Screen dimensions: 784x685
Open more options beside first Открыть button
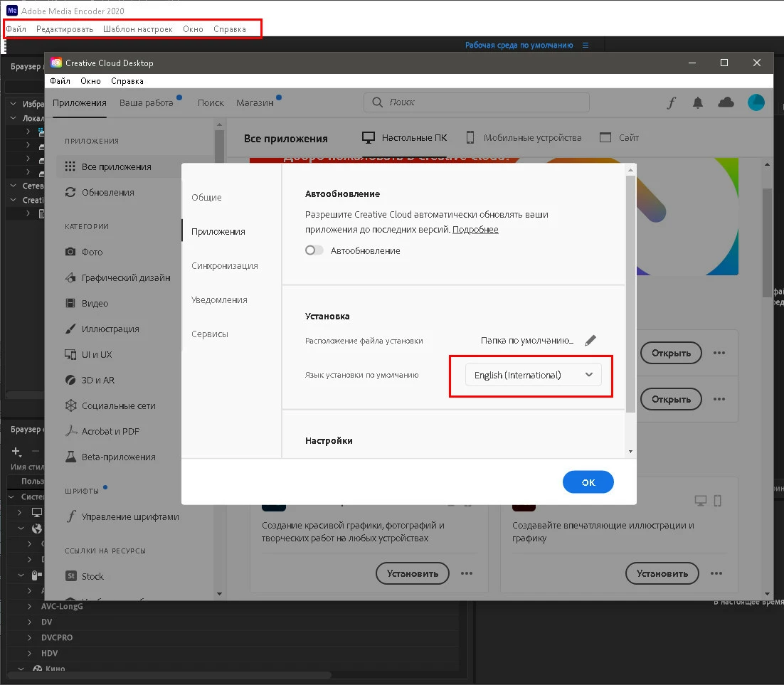click(719, 353)
